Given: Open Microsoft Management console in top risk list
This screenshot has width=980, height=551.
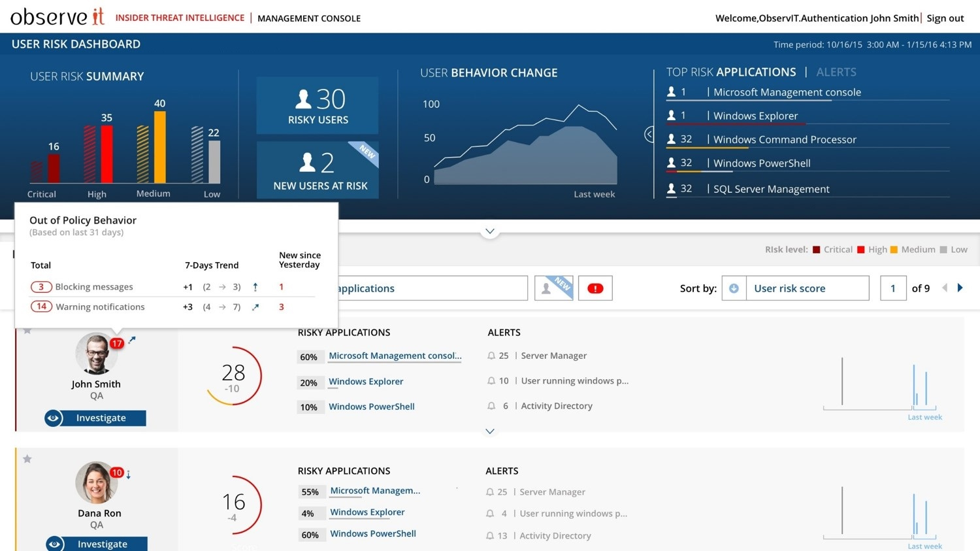Looking at the screenshot, I should (787, 92).
